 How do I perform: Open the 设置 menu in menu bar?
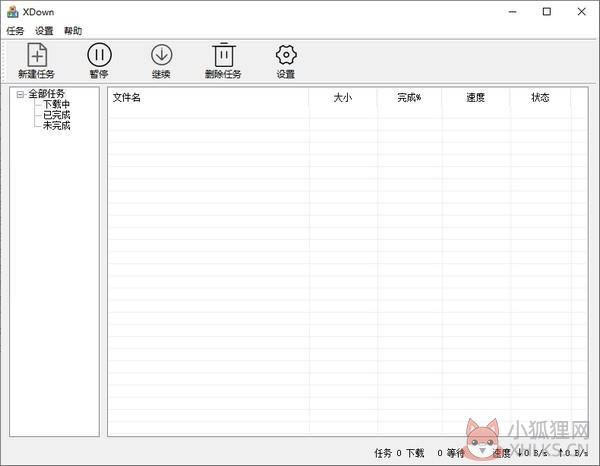pos(44,31)
